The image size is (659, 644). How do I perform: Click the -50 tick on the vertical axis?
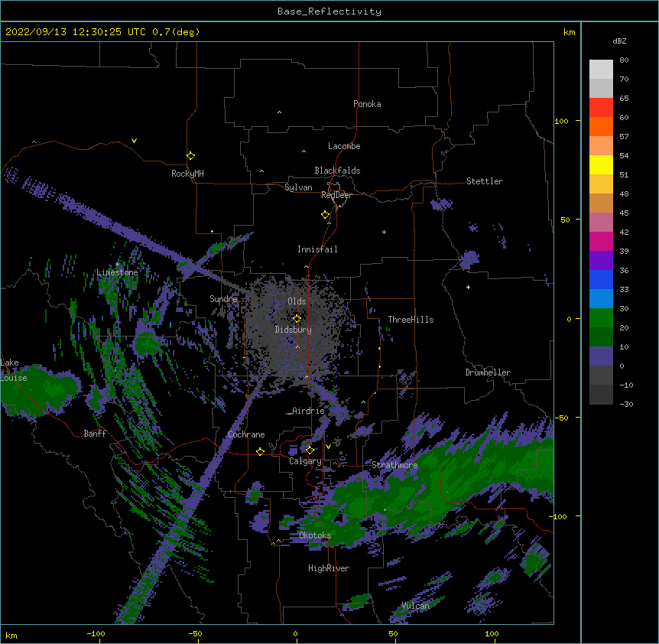[561, 418]
